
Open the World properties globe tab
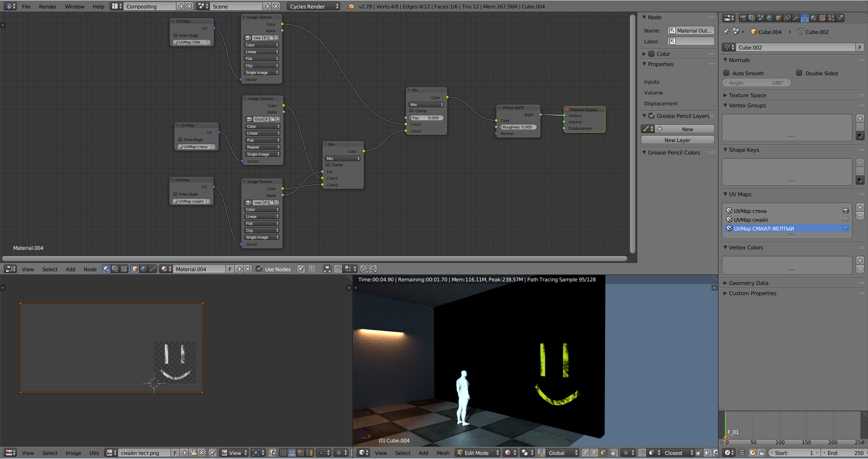click(769, 18)
